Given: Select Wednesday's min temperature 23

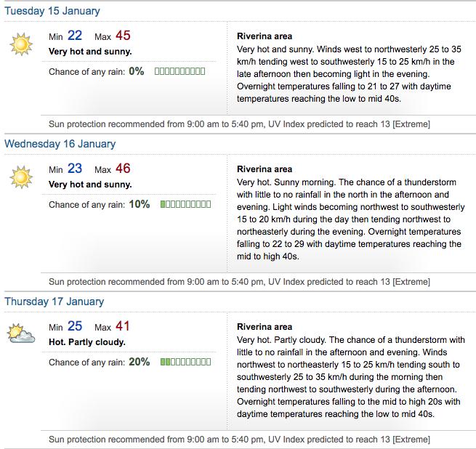Looking at the screenshot, I should point(75,169).
